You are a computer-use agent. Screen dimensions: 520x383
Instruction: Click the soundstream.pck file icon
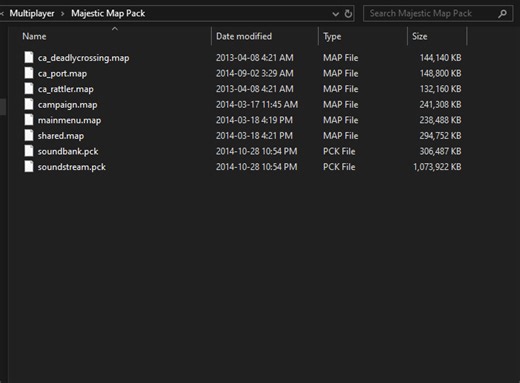coord(29,167)
